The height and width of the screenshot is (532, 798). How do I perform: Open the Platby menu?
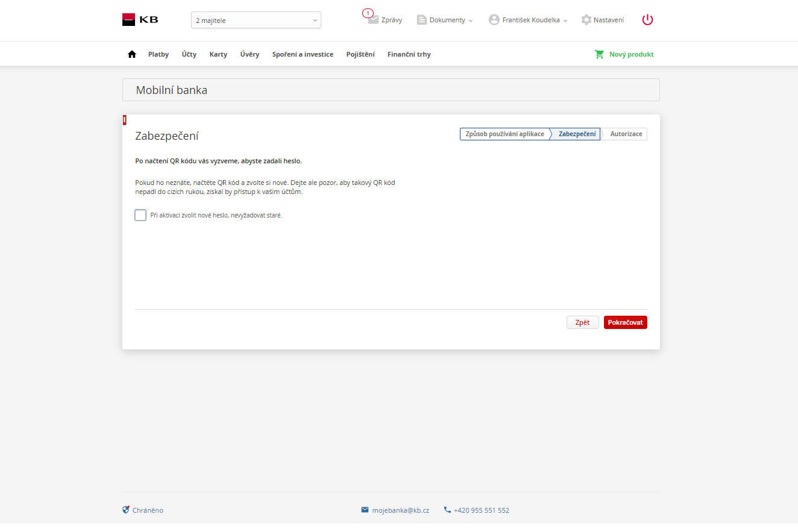point(159,54)
